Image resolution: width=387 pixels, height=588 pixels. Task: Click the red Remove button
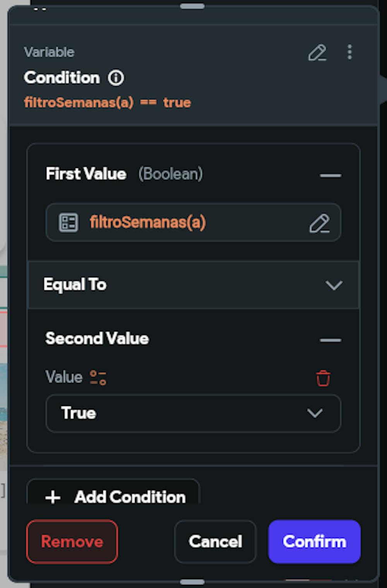(72, 542)
